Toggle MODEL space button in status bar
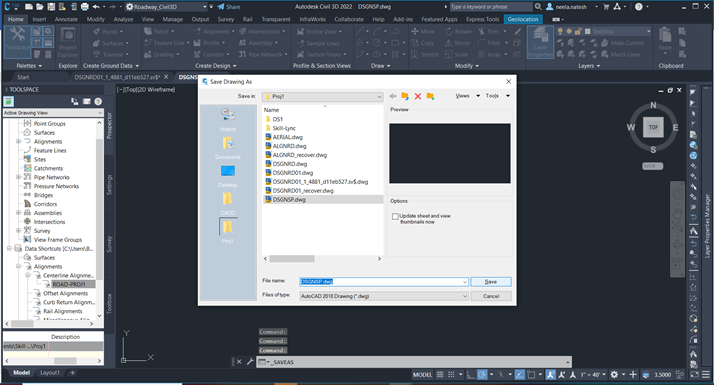 pyautogui.click(x=423, y=375)
